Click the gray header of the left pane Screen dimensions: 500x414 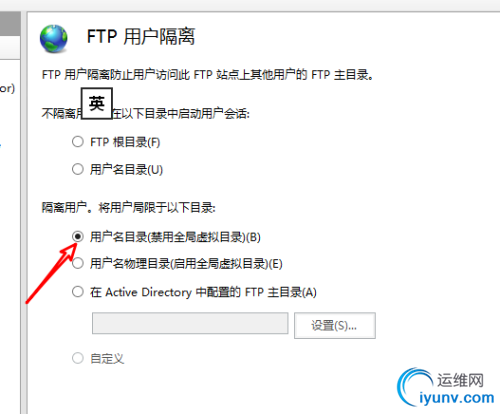point(10,23)
